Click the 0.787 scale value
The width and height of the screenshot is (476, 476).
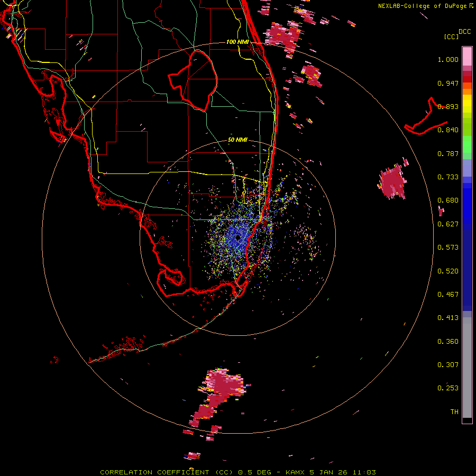point(448,153)
